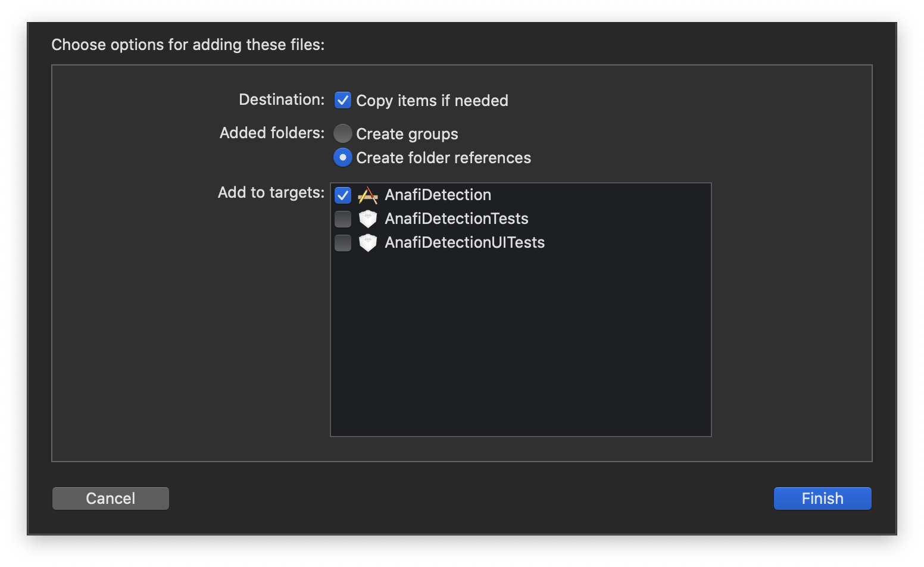This screenshot has width=924, height=567.
Task: Click the 'Create folder references' label text
Action: [x=444, y=158]
